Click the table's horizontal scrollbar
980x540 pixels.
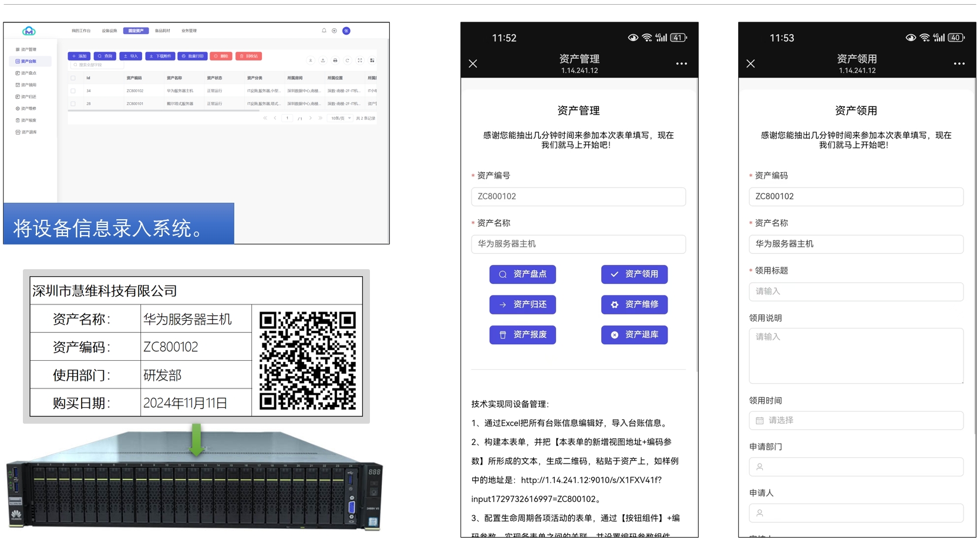point(164,110)
